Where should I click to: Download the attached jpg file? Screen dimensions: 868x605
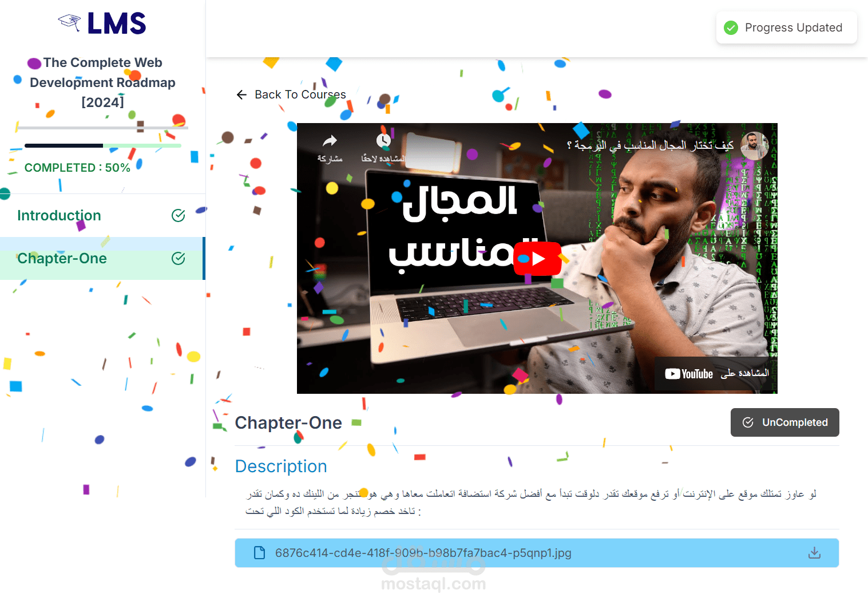tap(814, 553)
